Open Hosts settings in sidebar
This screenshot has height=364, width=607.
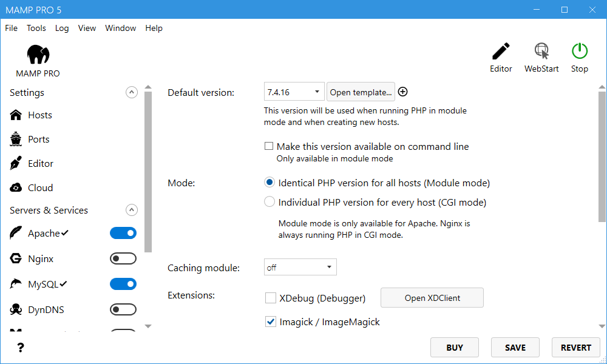[39, 115]
